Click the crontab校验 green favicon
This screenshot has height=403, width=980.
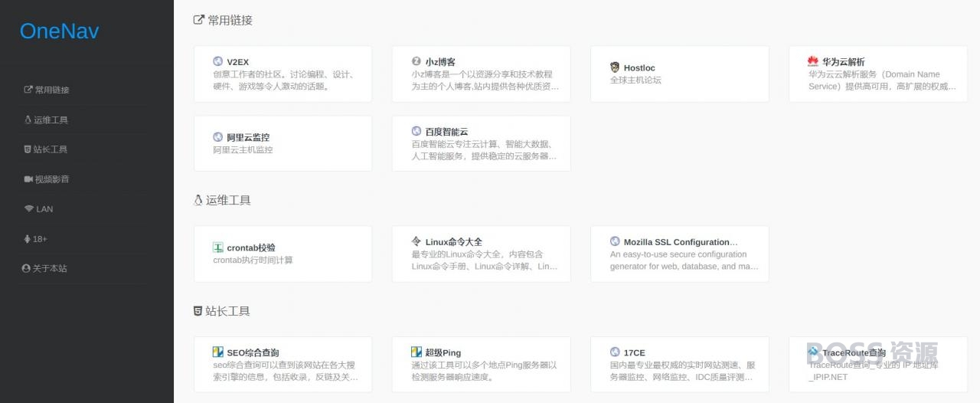[218, 247]
